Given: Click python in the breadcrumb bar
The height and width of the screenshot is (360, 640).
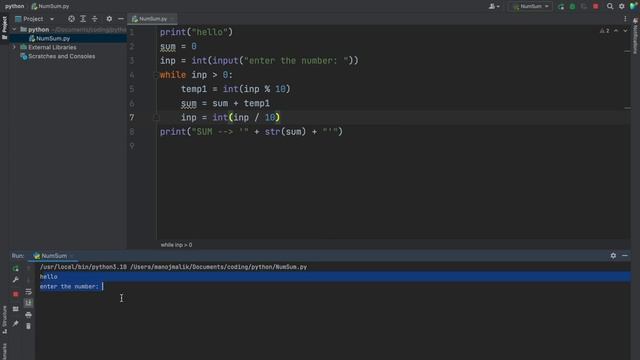Looking at the screenshot, I should coord(14,7).
